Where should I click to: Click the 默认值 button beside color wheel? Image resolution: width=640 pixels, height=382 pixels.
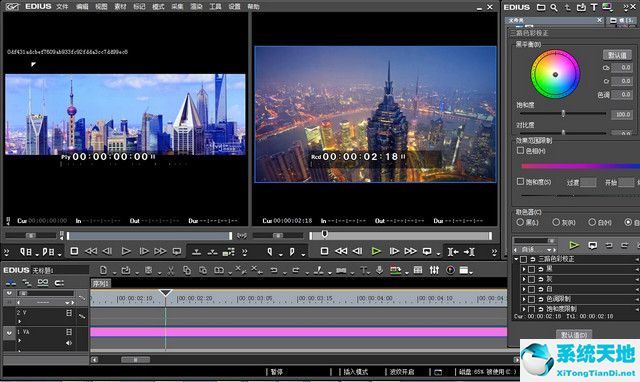pyautogui.click(x=617, y=55)
